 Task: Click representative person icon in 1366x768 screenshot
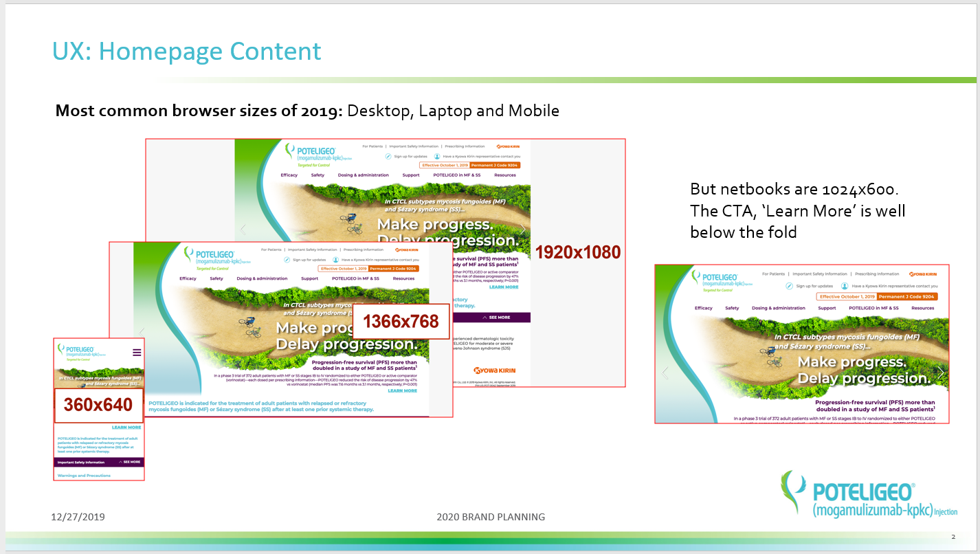point(335,260)
